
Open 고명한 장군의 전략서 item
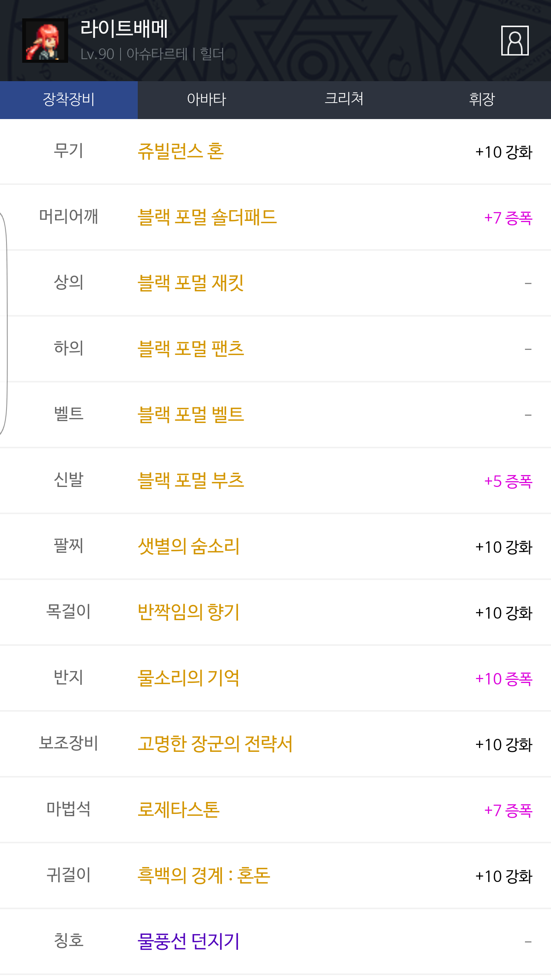point(215,744)
